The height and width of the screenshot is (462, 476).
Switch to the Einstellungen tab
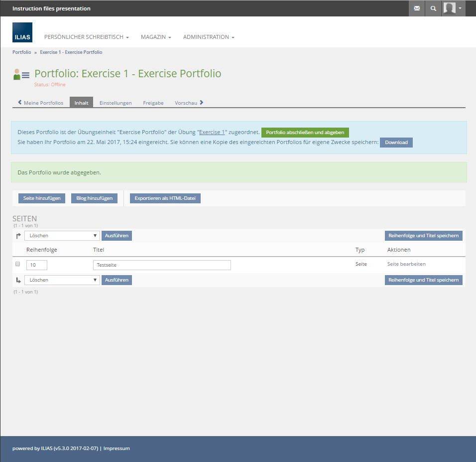[x=116, y=103]
